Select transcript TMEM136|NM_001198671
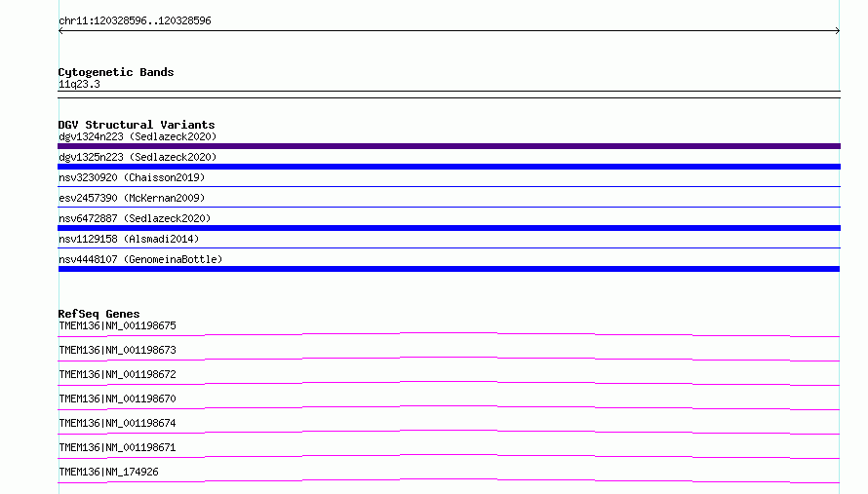 (x=117, y=447)
